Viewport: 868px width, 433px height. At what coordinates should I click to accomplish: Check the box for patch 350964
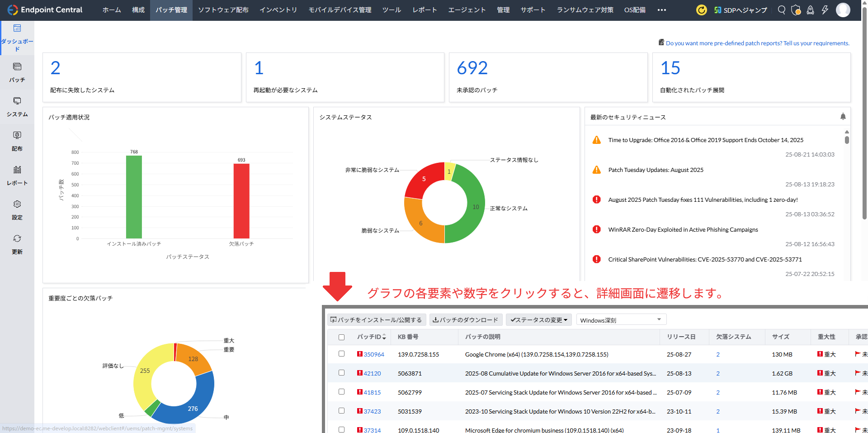click(x=341, y=354)
